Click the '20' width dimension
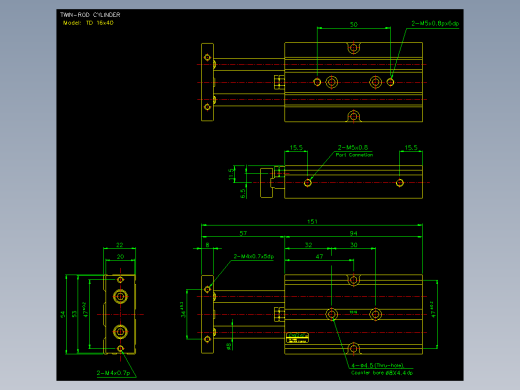 [x=120, y=256]
